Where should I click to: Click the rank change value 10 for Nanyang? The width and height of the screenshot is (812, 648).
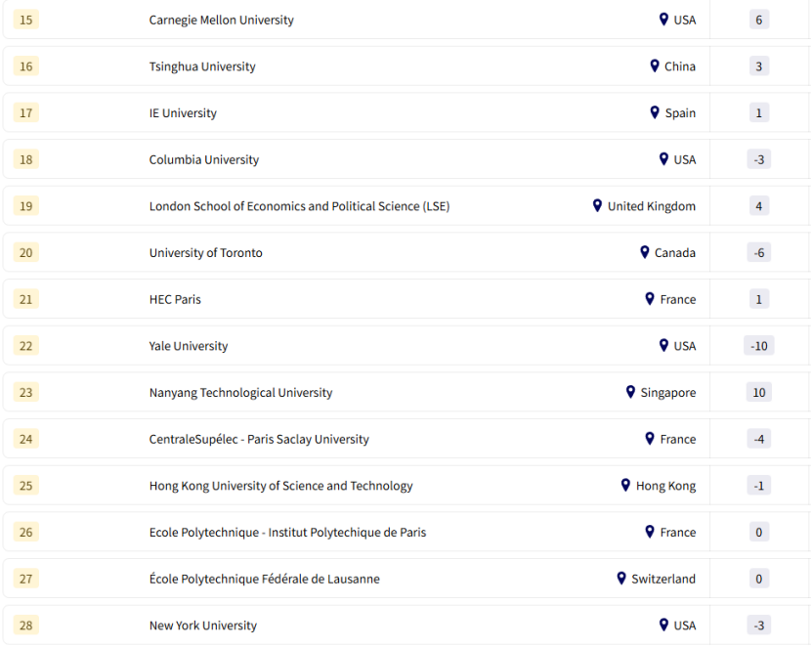point(758,393)
